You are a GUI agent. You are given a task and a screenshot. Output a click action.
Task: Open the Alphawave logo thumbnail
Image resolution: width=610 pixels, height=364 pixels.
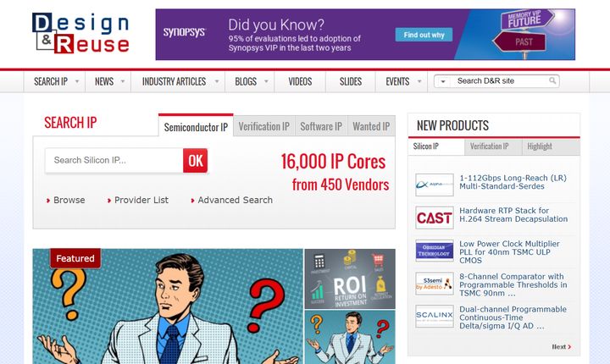(434, 185)
